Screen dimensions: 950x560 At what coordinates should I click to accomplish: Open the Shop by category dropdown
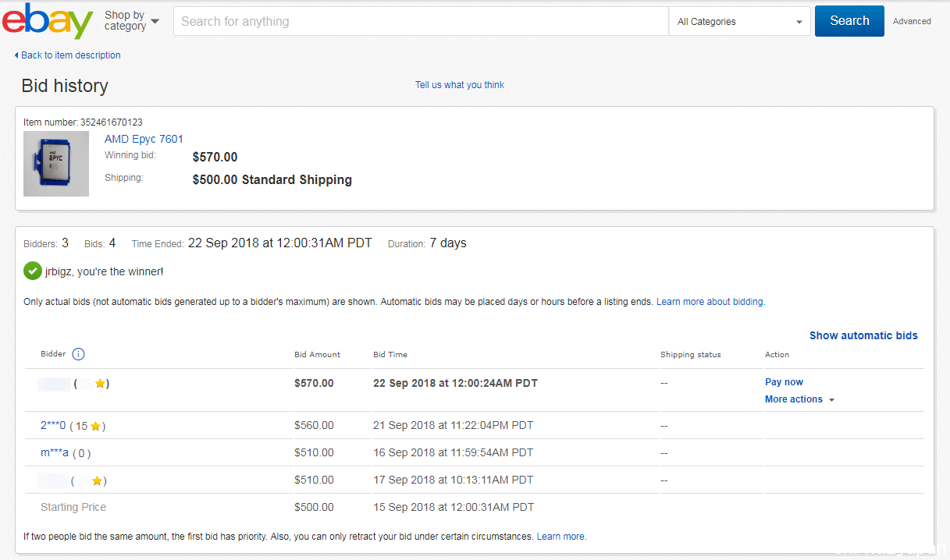tap(131, 21)
